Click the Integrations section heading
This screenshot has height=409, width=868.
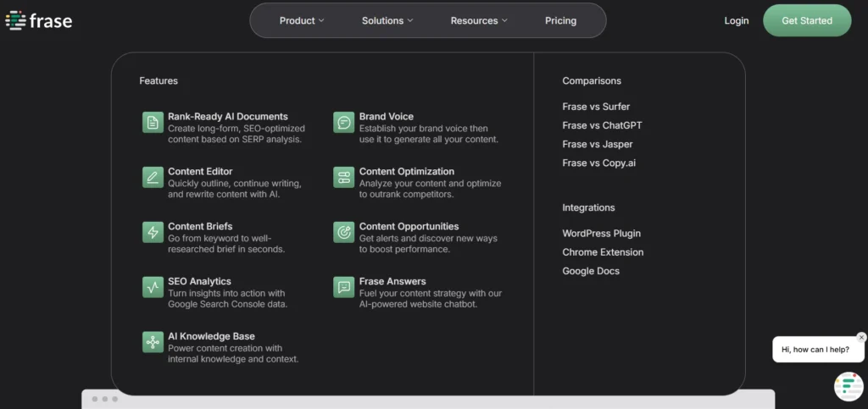click(588, 207)
